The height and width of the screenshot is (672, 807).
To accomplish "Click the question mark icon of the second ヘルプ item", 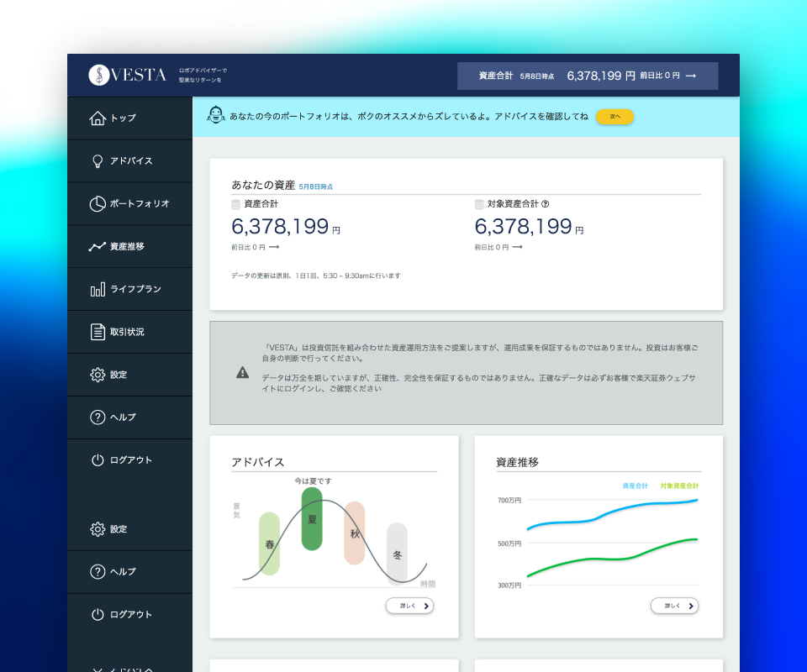I will (98, 572).
